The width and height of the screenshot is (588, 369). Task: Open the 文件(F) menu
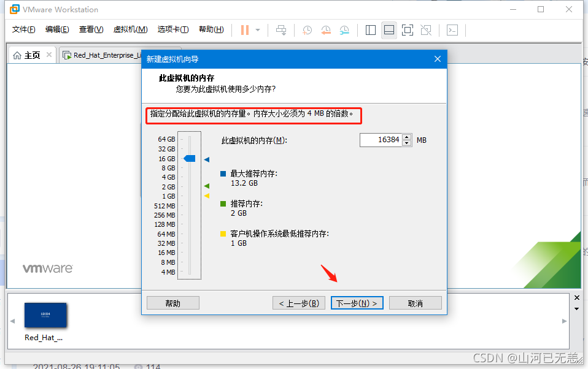[x=23, y=29]
